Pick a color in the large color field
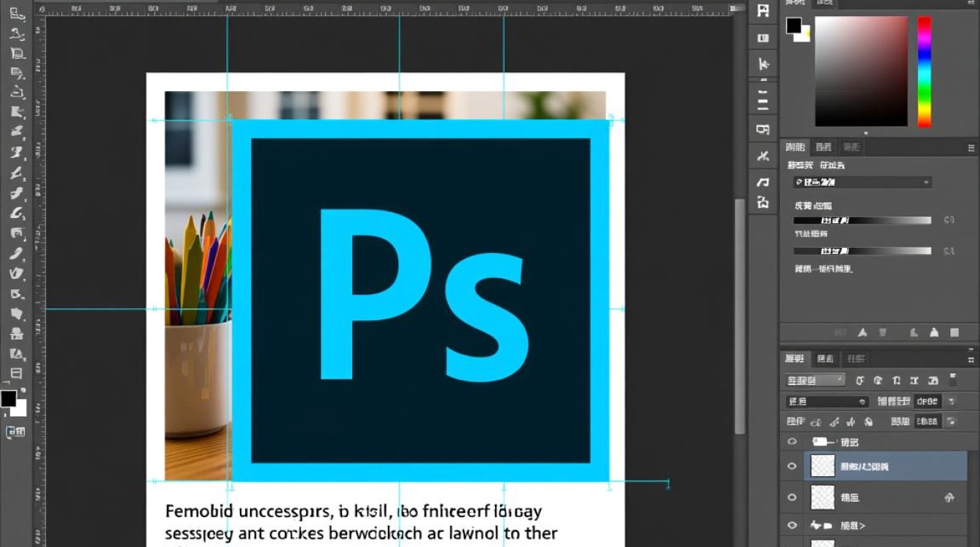 [x=861, y=71]
